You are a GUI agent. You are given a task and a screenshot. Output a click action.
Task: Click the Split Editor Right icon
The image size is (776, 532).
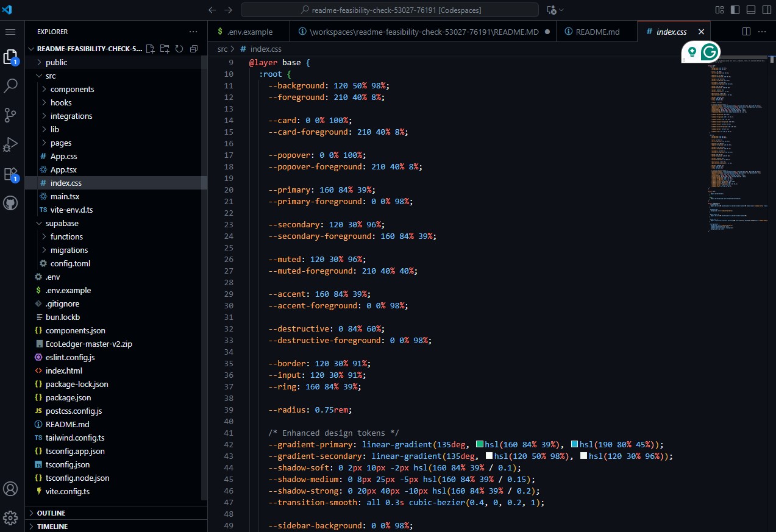(746, 32)
